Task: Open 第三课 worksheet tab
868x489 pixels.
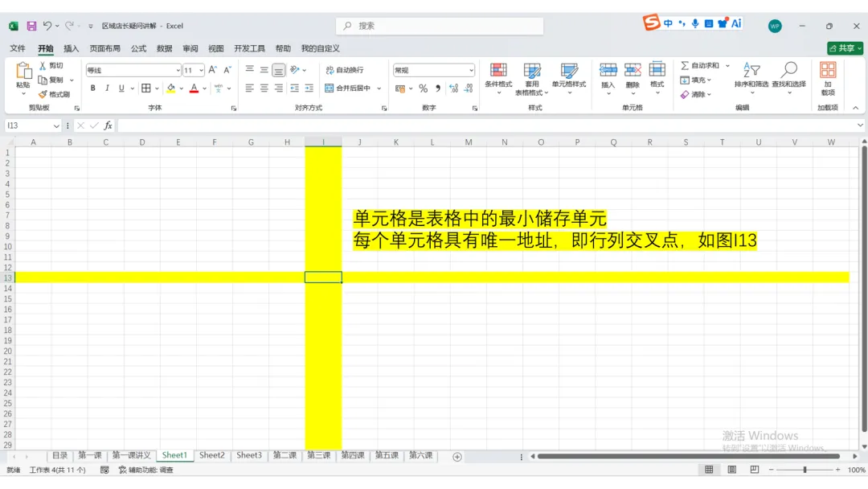Action: pos(319,455)
